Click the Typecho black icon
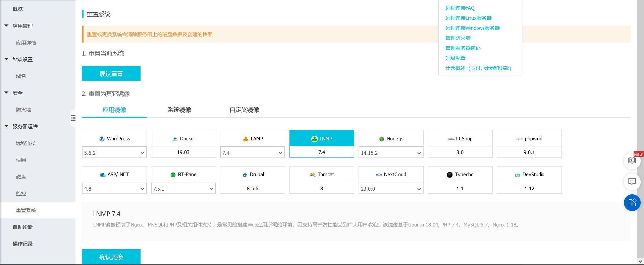Viewport: 644px width, 265px height. (450, 175)
